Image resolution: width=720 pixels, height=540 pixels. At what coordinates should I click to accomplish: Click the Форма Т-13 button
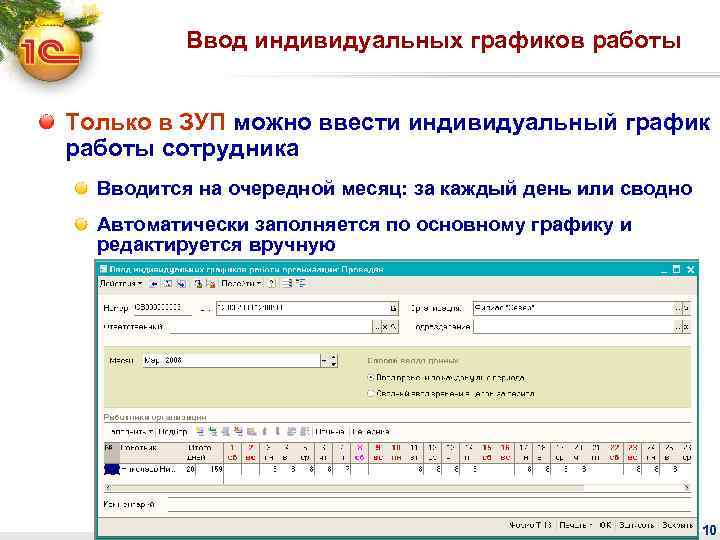pos(529,525)
